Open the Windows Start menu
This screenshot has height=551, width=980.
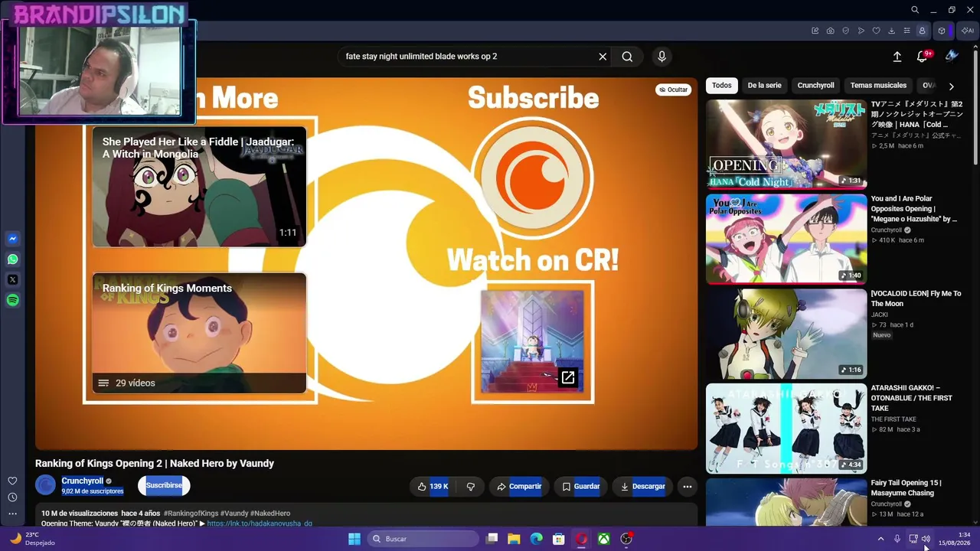354,539
